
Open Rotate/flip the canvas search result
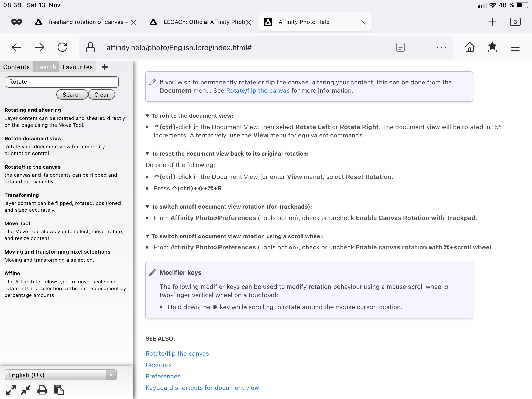click(32, 167)
